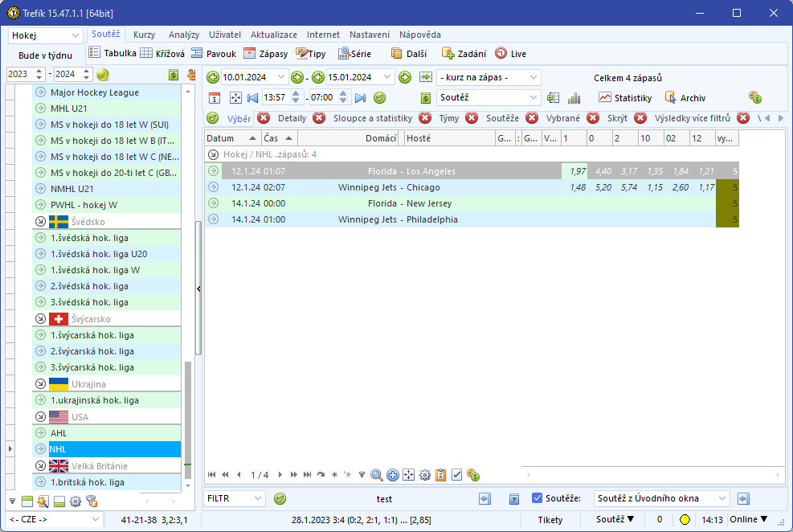Viewport: 793px width, 532px height.
Task: Open the Analýzy menu tab
Action: [x=183, y=35]
